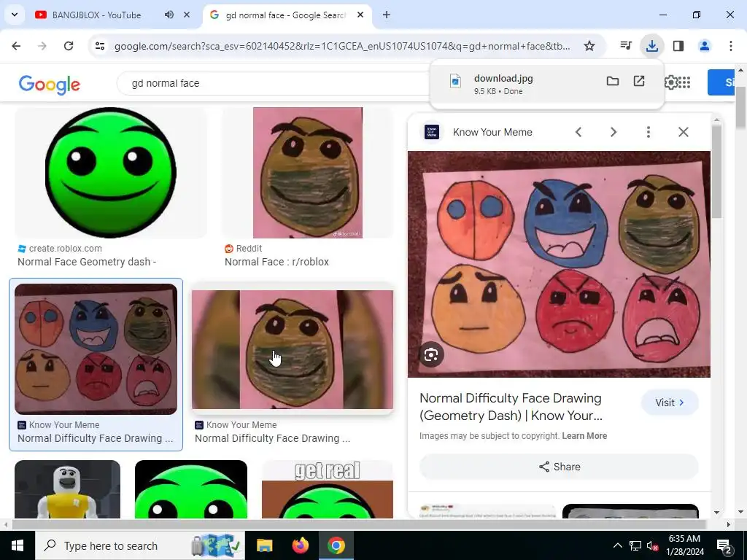This screenshot has height=560, width=747.
Task: Open the Roblox character yellow shirt thumbnail
Action: point(67,489)
